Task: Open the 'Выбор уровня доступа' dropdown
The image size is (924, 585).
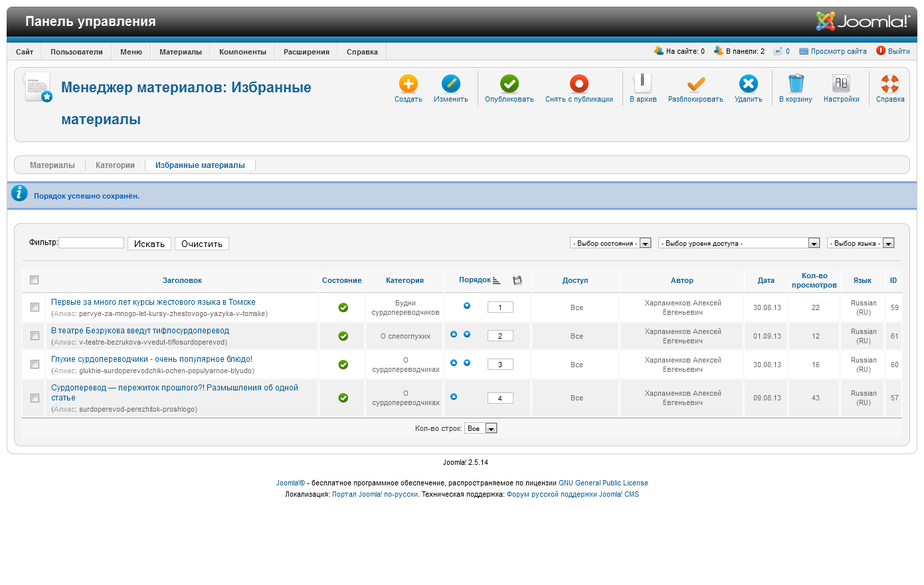Action: click(x=739, y=243)
